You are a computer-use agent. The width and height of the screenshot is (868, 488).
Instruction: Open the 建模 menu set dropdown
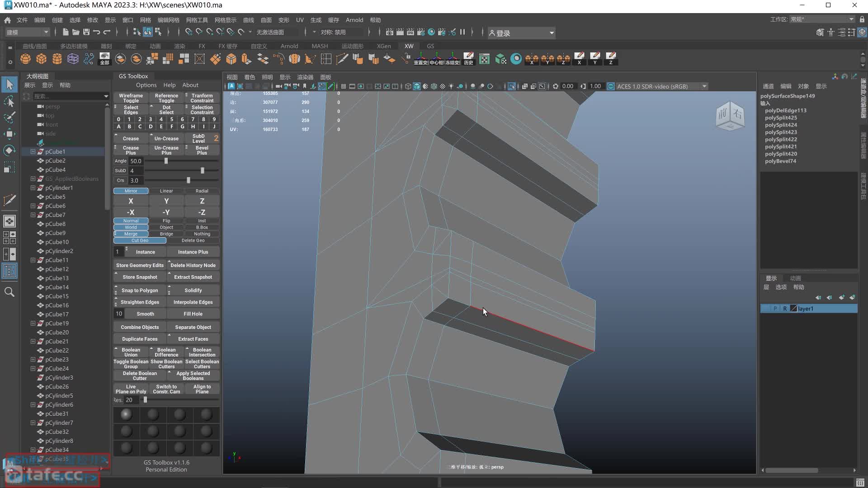click(x=27, y=32)
